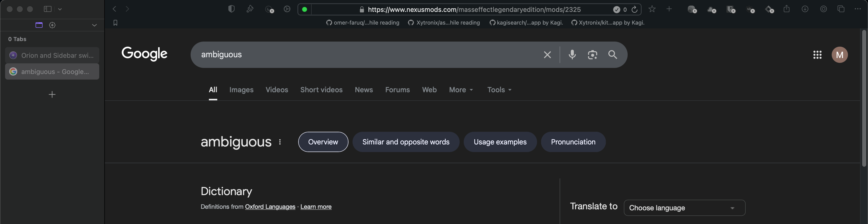This screenshot has height=224, width=868.
Task: Click the Pronunciation button
Action: tap(573, 142)
